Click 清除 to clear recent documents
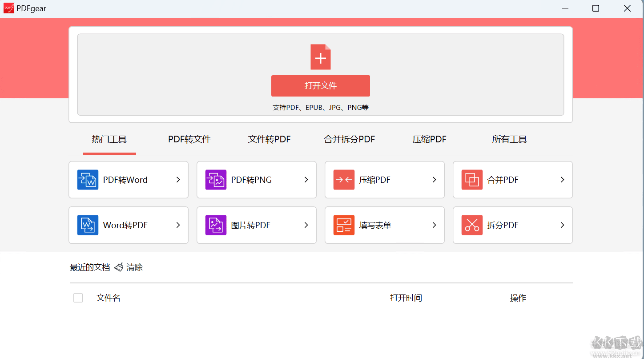 pos(134,267)
